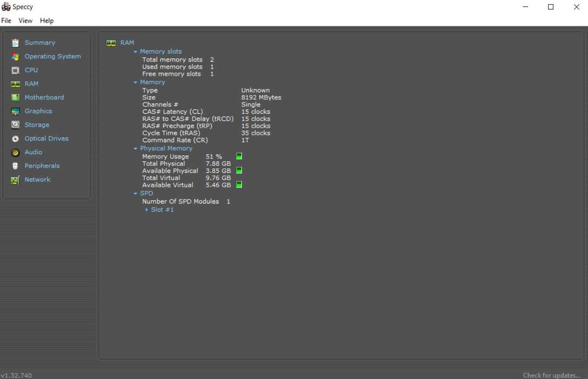Select the CAS# Latency (CL) row label
The height and width of the screenshot is (379, 588).
click(x=172, y=112)
